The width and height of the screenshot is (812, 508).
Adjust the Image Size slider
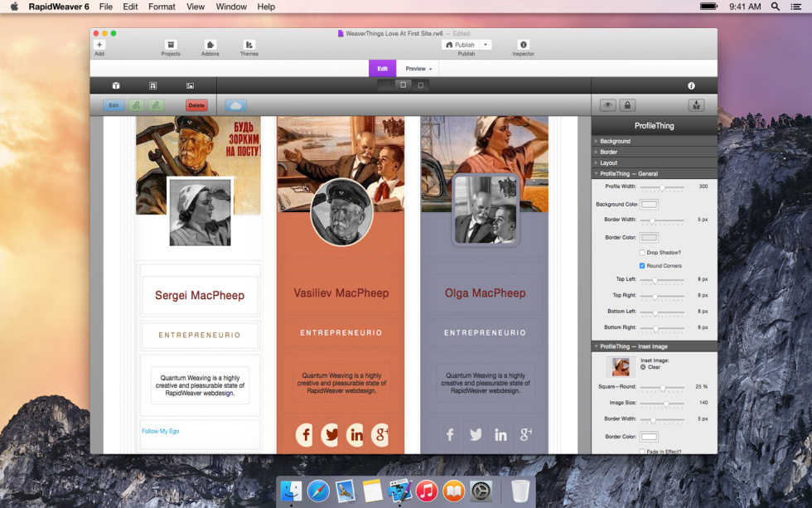tap(662, 403)
